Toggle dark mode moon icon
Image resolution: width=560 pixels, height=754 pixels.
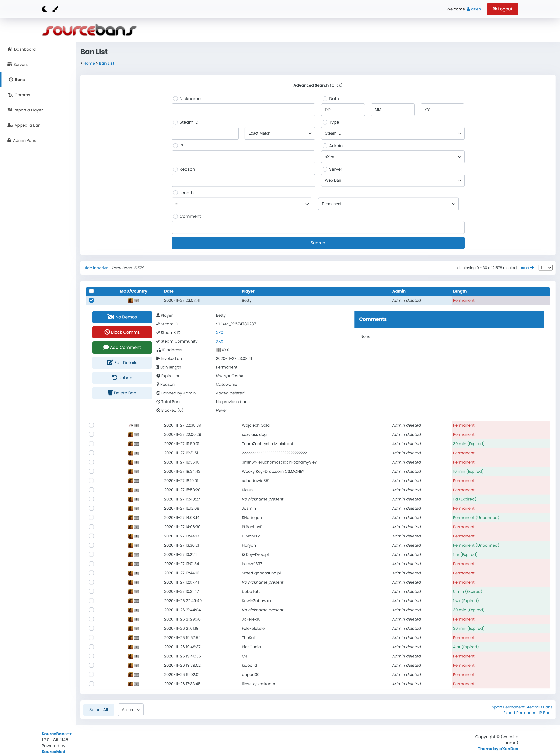(x=44, y=9)
